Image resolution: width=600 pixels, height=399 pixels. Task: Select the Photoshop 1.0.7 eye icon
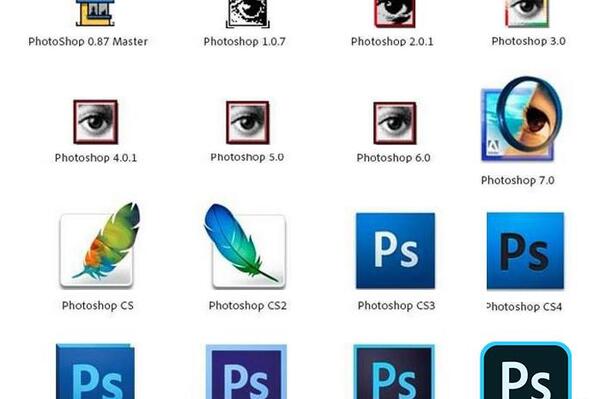pyautogui.click(x=247, y=14)
